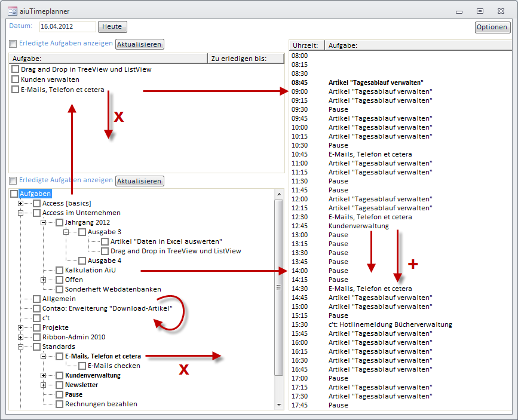Check the Kunden verwalten task checkbox
This screenshot has width=518, height=420.
15,79
